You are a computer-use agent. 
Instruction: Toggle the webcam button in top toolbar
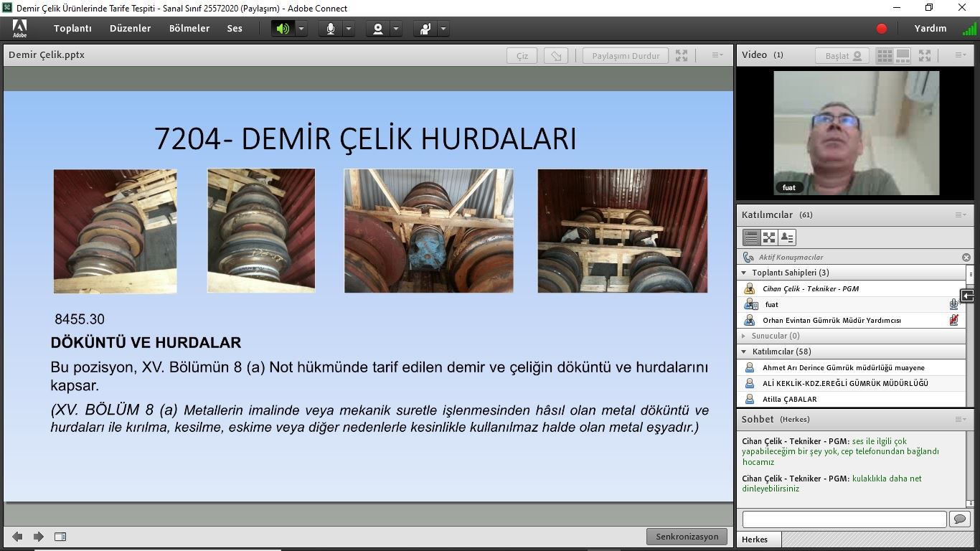point(377,29)
